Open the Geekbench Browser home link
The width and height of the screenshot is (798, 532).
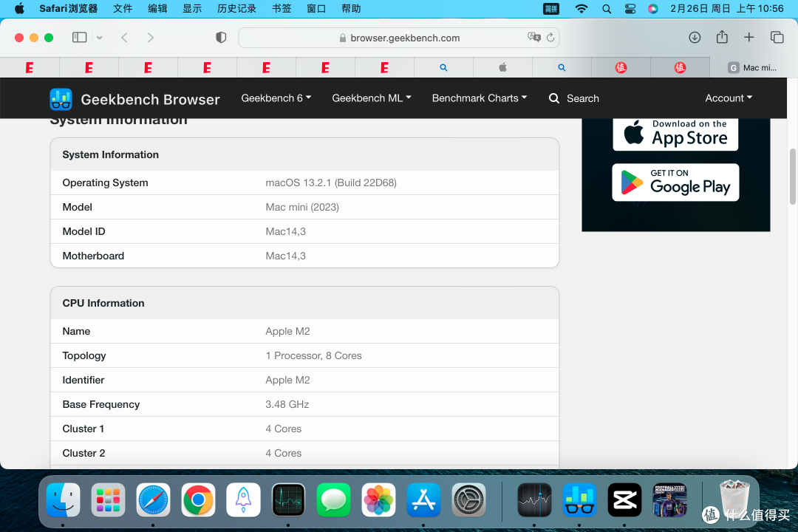click(150, 99)
